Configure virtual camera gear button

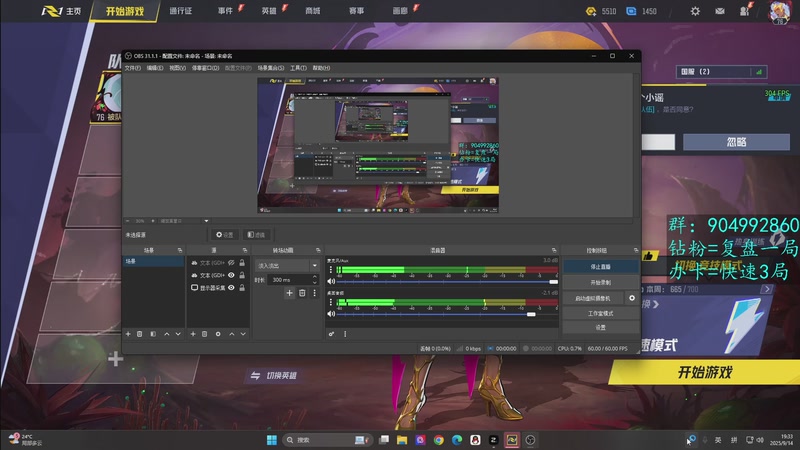632,298
